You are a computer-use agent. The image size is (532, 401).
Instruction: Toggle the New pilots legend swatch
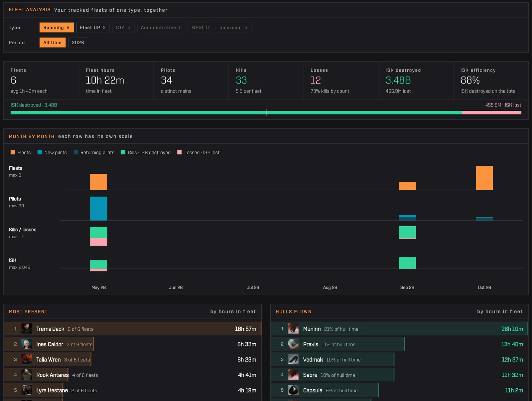tap(40, 152)
